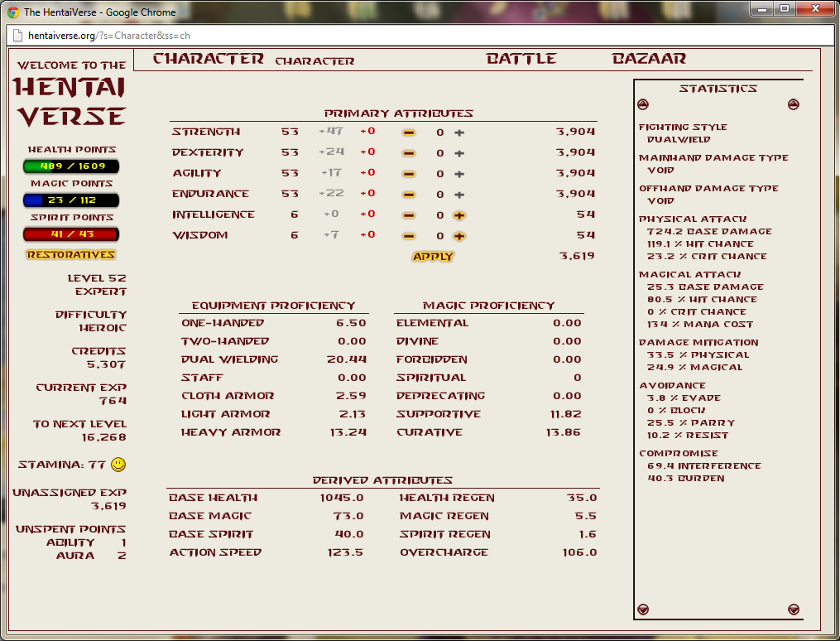Click the Strength point allocation value
This screenshot has width=840, height=641.
pyautogui.click(x=439, y=133)
